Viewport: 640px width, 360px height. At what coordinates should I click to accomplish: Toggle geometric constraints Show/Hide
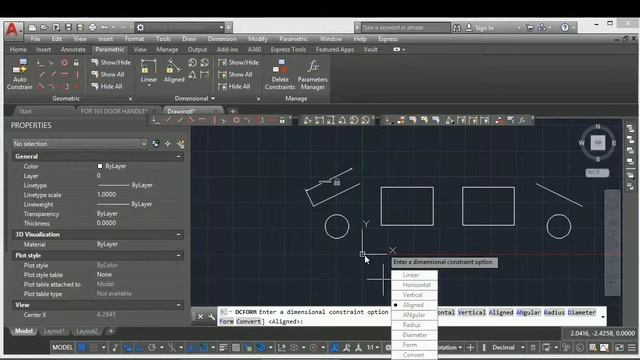[x=111, y=62]
